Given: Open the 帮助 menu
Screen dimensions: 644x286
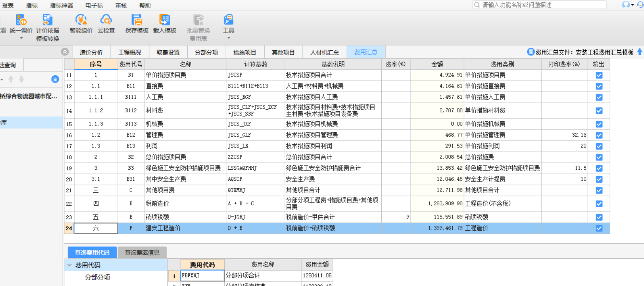Looking at the screenshot, I should point(145,5).
